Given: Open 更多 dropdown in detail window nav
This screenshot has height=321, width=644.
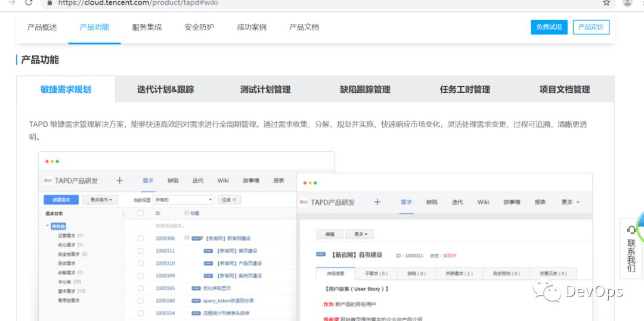Looking at the screenshot, I should [x=570, y=202].
